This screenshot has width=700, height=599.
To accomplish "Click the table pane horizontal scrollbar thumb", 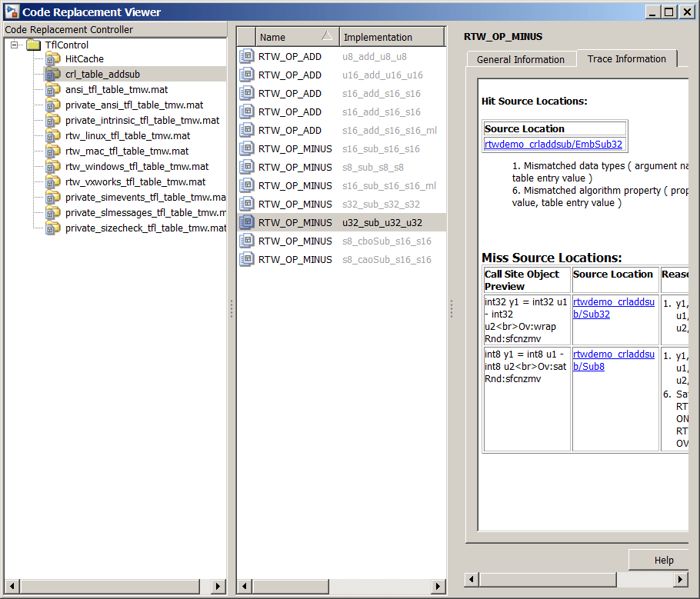I will (291, 586).
